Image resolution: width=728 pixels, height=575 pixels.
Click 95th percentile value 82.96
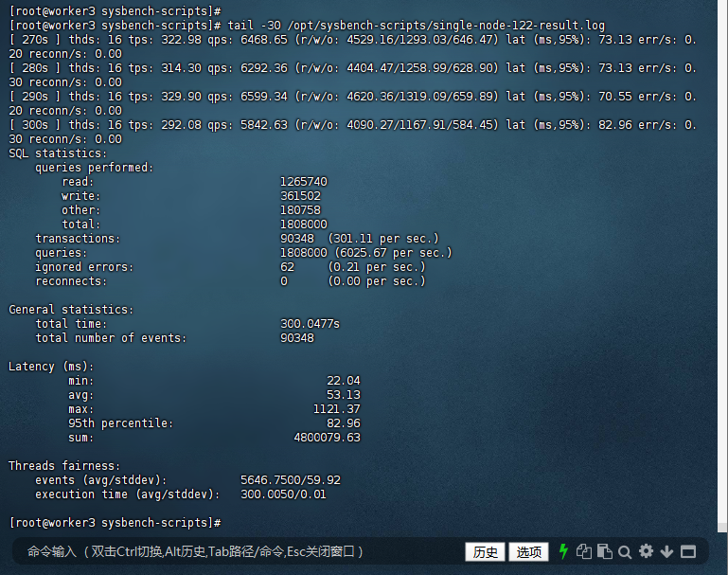[344, 423]
